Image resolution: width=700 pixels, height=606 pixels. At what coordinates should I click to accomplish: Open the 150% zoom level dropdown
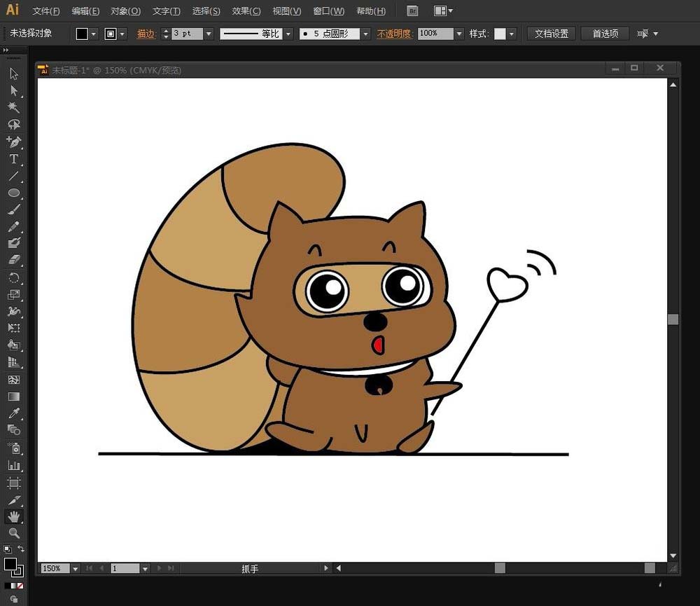76,569
